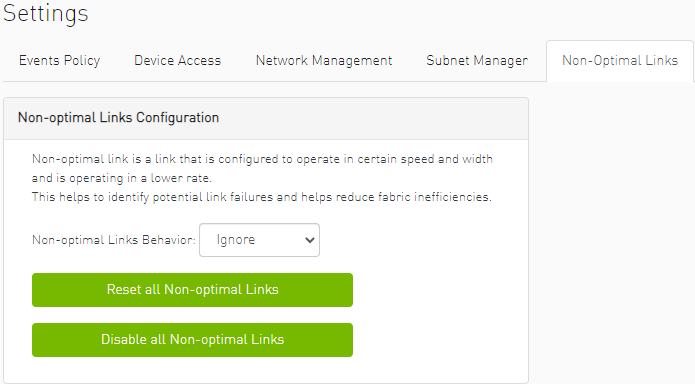Open the Non-optimal Links Behavior dropdown
Viewport: 695px width, 384px height.
259,240
